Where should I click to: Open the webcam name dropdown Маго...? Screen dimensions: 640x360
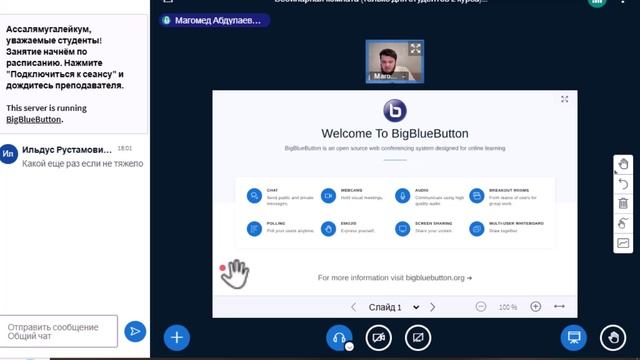coord(389,76)
